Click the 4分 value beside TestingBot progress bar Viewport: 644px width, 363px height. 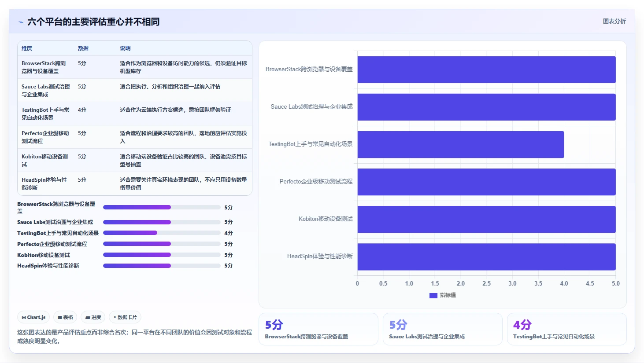[x=229, y=233]
